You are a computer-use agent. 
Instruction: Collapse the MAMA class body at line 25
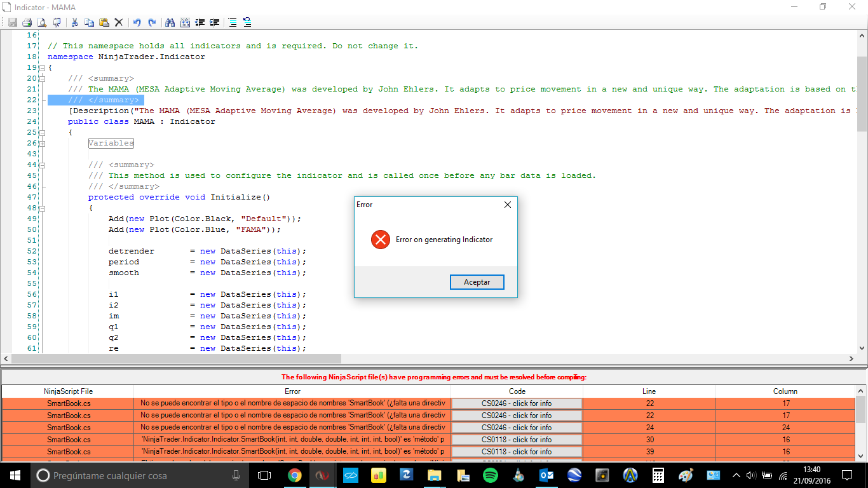pos(42,132)
